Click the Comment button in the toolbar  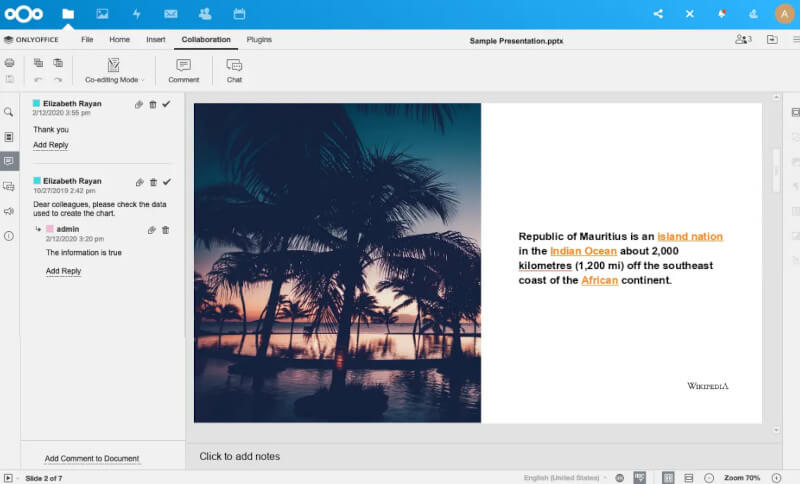183,69
